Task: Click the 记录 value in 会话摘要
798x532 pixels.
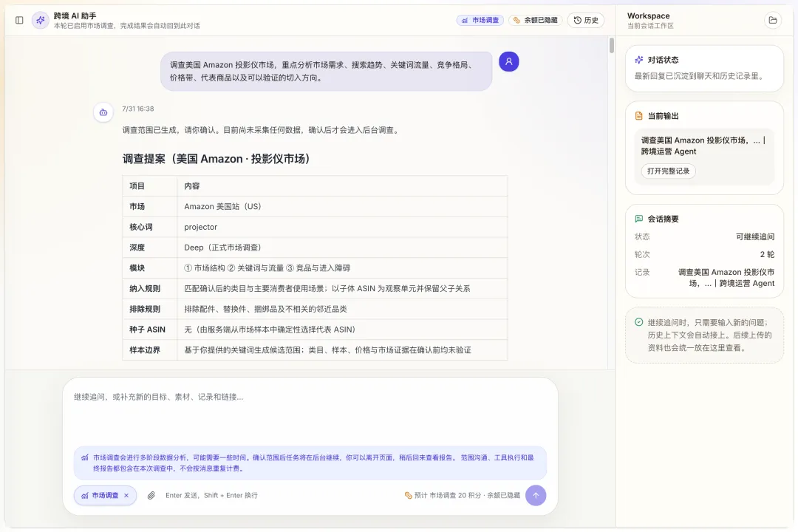Action: (x=726, y=278)
